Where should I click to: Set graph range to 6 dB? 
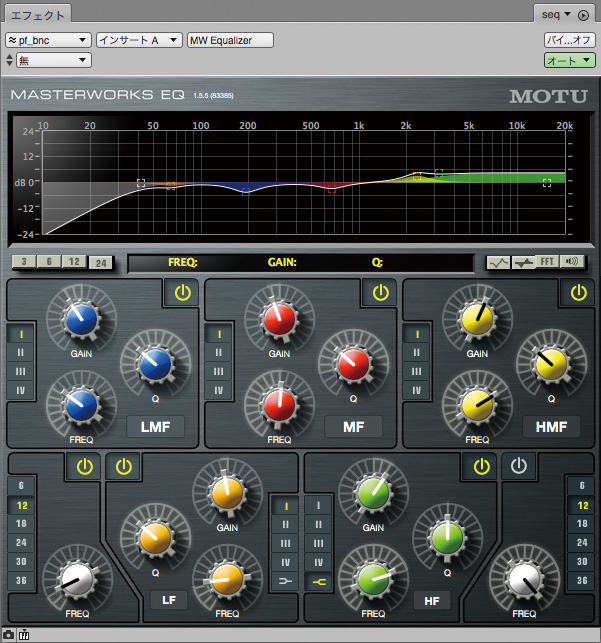pos(49,262)
